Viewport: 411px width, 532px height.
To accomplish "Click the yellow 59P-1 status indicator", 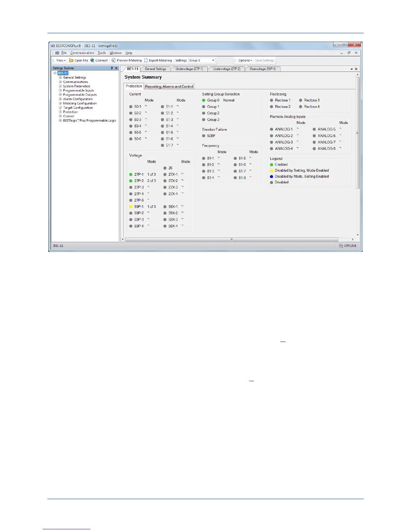I will (x=131, y=207).
